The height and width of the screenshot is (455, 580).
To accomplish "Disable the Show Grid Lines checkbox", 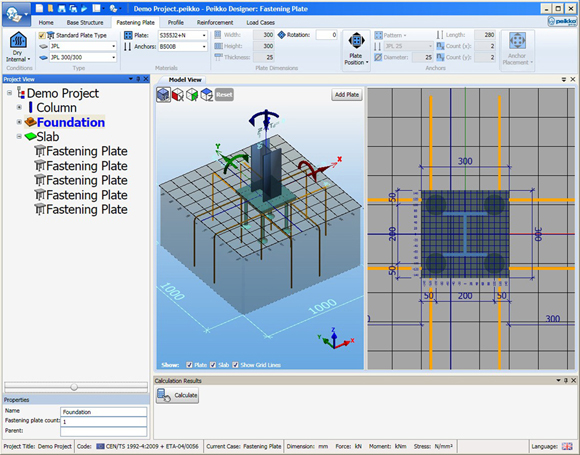I will (235, 365).
